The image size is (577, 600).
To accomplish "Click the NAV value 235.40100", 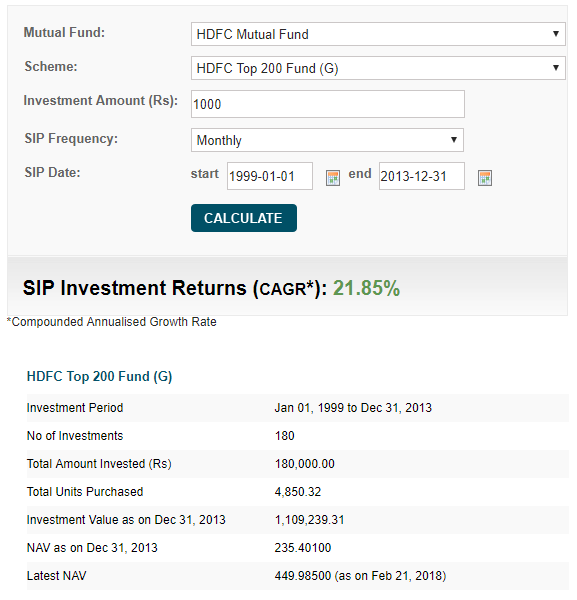I will [x=303, y=548].
